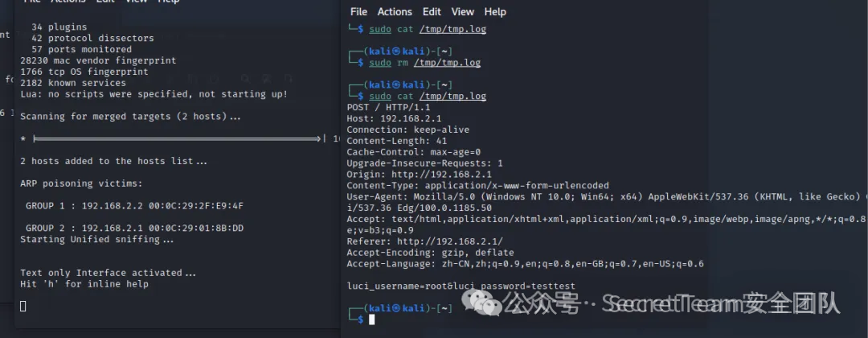Image resolution: width=868 pixels, height=338 pixels.
Task: Open the Help menu in right terminal
Action: coord(495,11)
